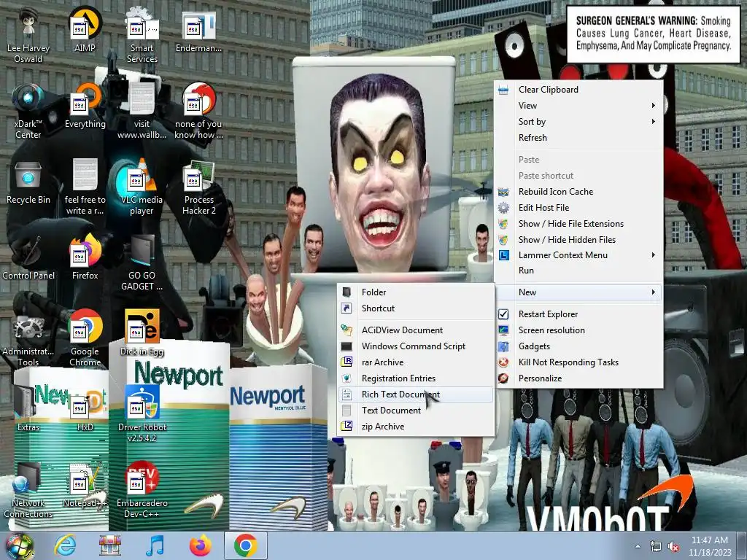
Task: Choose Run in the context menu
Action: (x=578, y=271)
